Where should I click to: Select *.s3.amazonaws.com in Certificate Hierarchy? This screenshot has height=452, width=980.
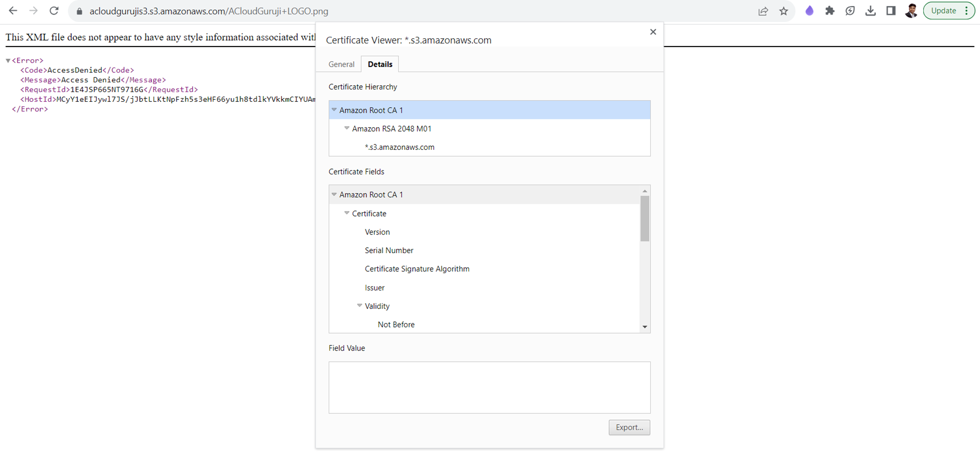(399, 147)
